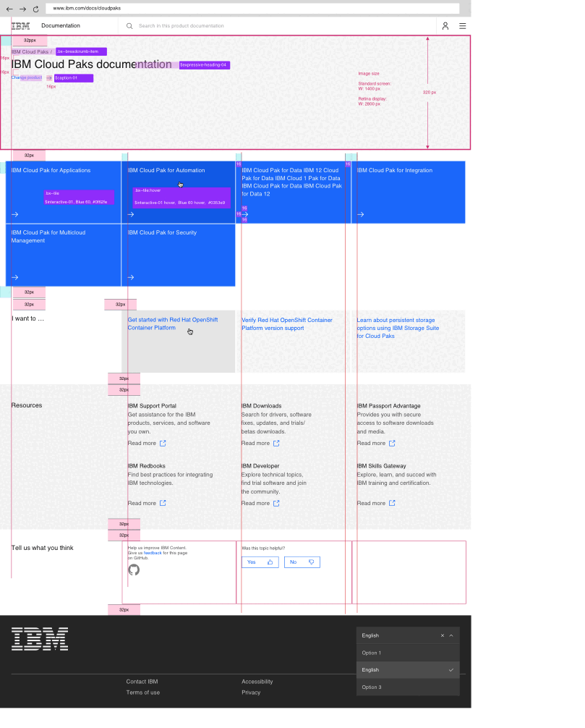Screen dimensions: 585x728
Task: Open the hamburger menu icon
Action: [463, 26]
